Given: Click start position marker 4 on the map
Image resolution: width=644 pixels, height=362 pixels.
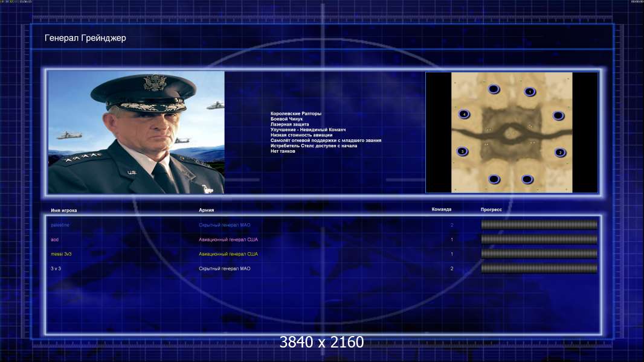Looking at the screenshot, I should (x=464, y=114).
